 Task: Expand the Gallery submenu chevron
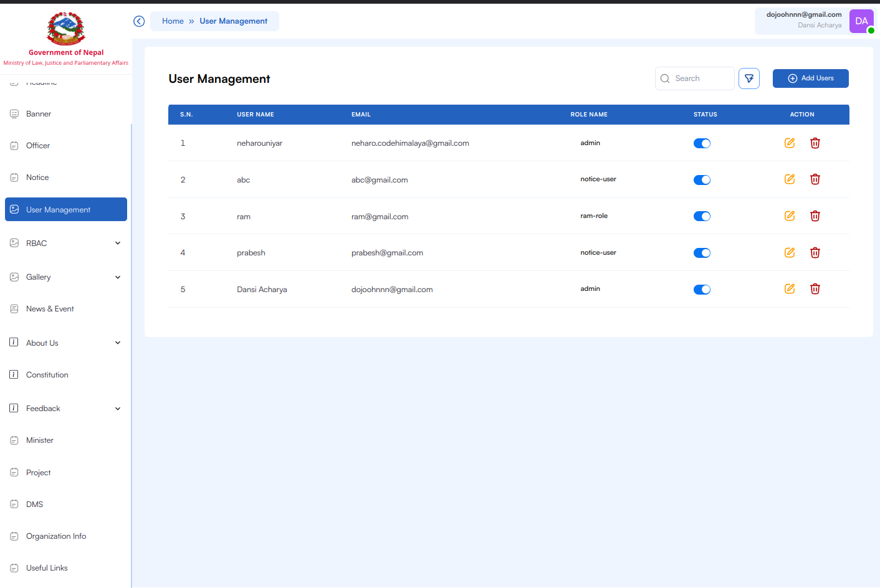[118, 277]
